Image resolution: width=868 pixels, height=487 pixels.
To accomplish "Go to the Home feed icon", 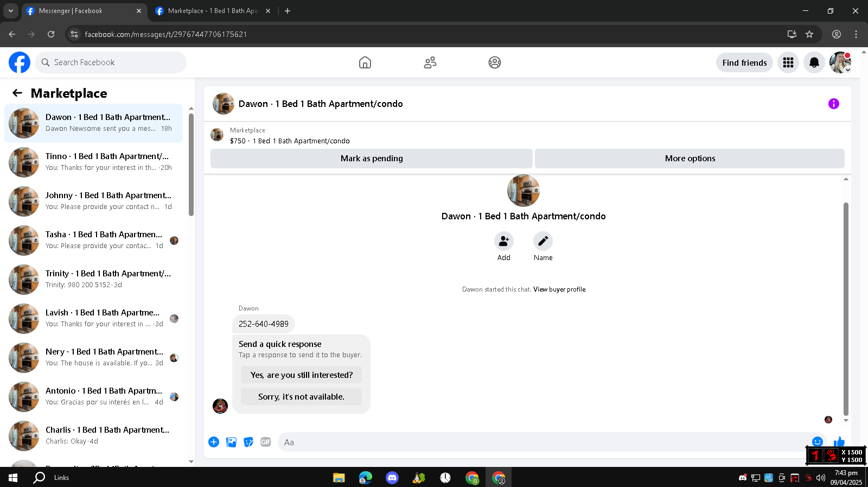I will point(365,62).
